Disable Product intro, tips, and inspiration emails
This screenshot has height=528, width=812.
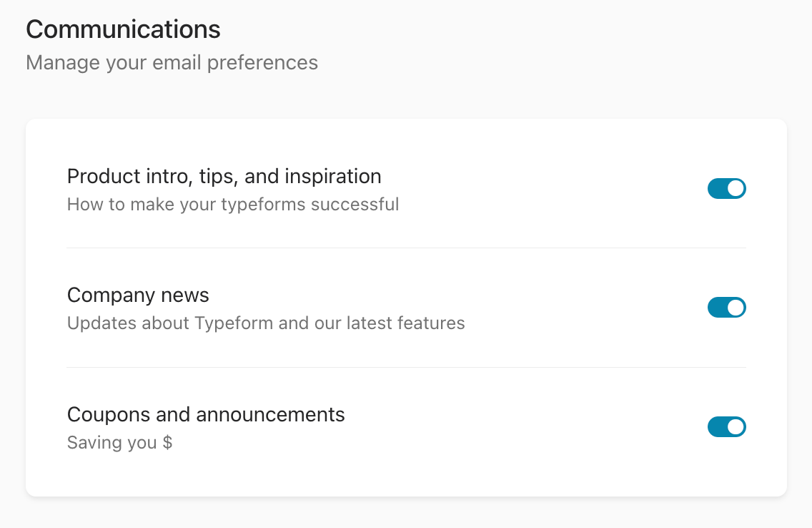point(726,189)
